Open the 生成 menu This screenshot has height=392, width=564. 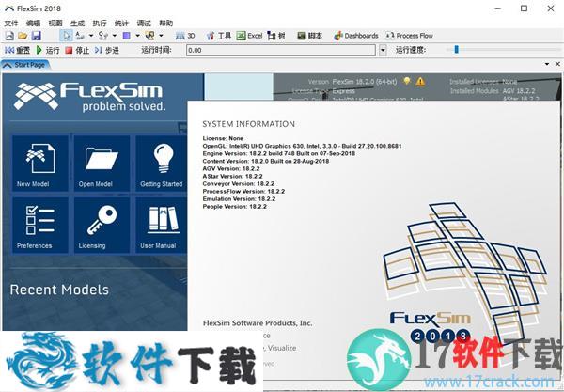coord(77,23)
